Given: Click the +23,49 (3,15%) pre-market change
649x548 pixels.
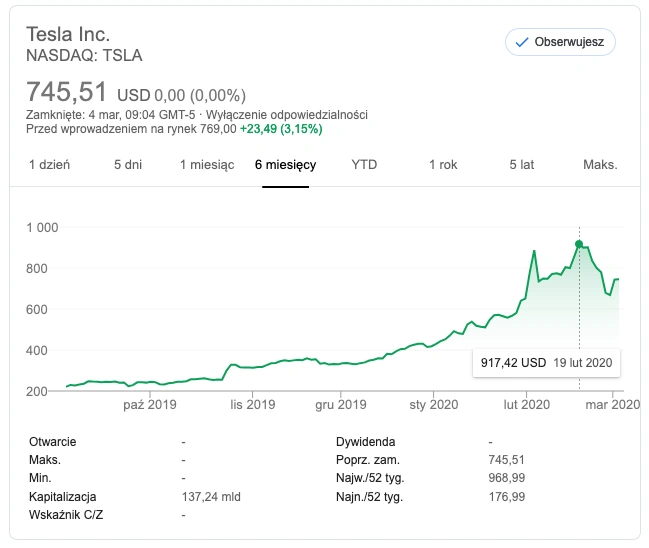Looking at the screenshot, I should click(x=281, y=129).
